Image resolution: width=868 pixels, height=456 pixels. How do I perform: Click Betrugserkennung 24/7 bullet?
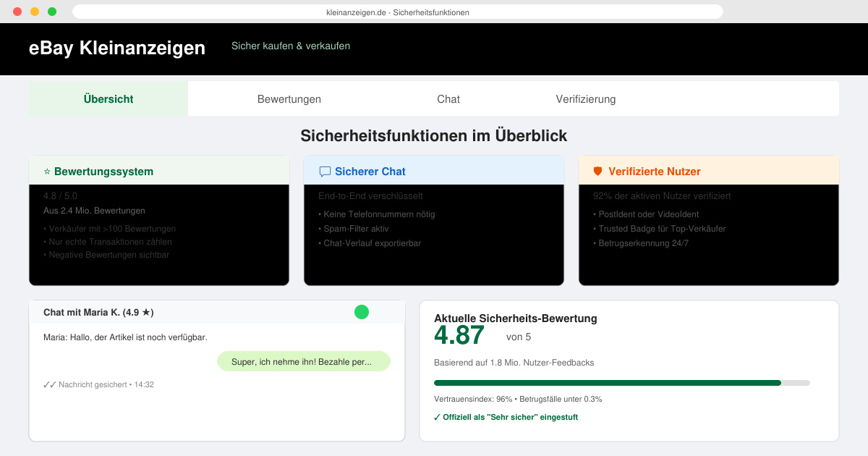641,243
